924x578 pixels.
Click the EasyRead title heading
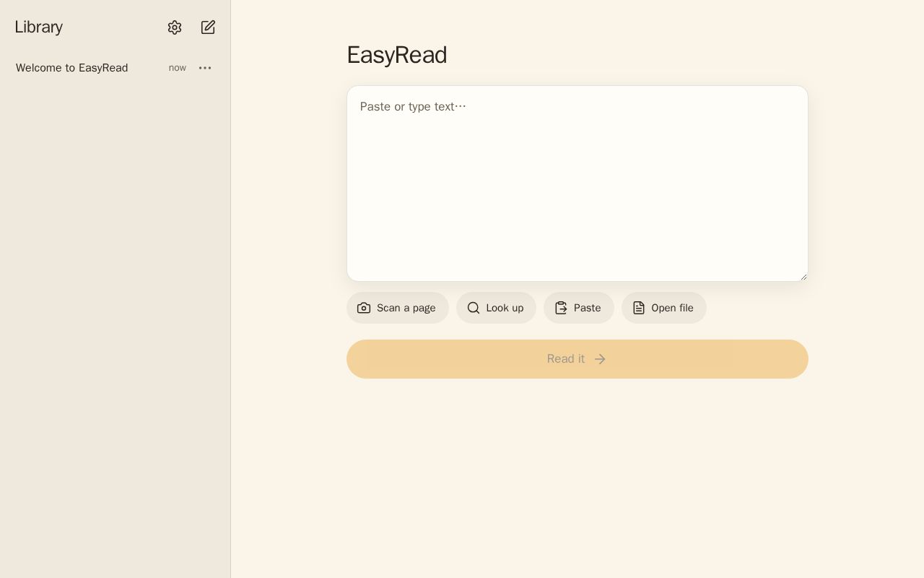tap(397, 55)
